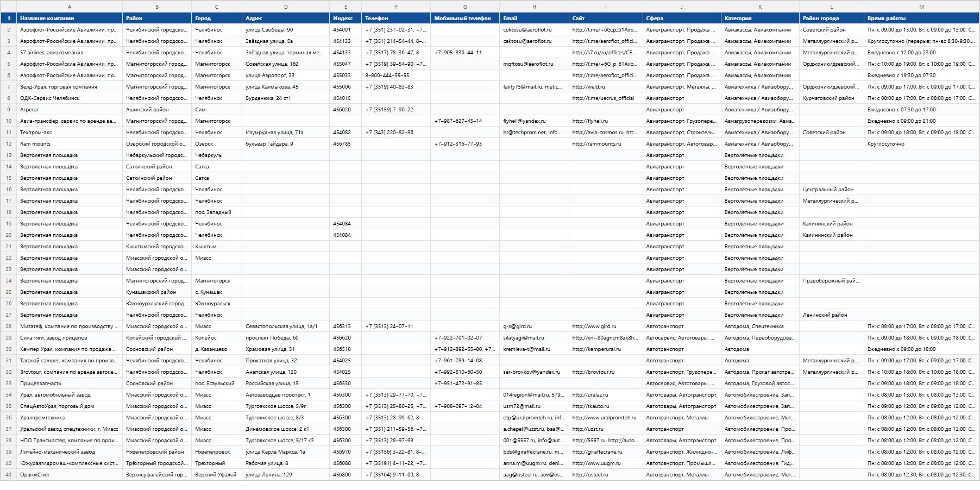Select column A header
The height and width of the screenshot is (490, 980).
(70, 7)
